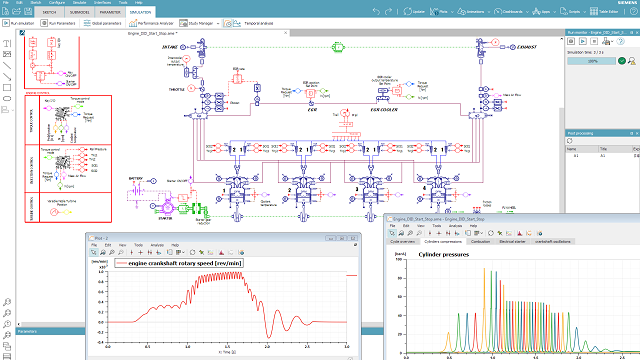Open the warnings log magnifier icon
The width and height of the screenshot is (640, 360).
click(x=632, y=61)
